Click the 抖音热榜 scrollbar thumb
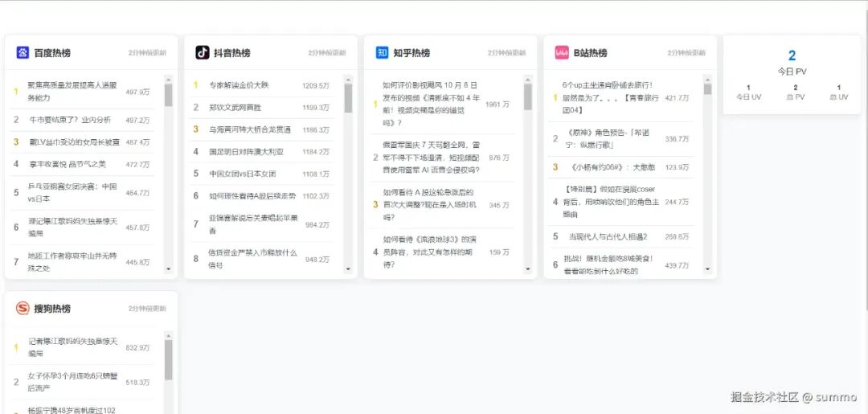Viewport: 868px width, 414px height. pyautogui.click(x=348, y=98)
